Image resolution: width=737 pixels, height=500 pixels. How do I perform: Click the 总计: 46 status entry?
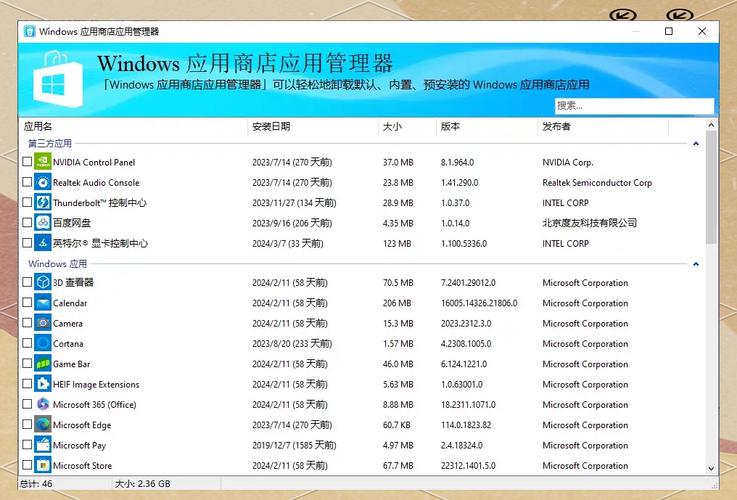(36, 484)
